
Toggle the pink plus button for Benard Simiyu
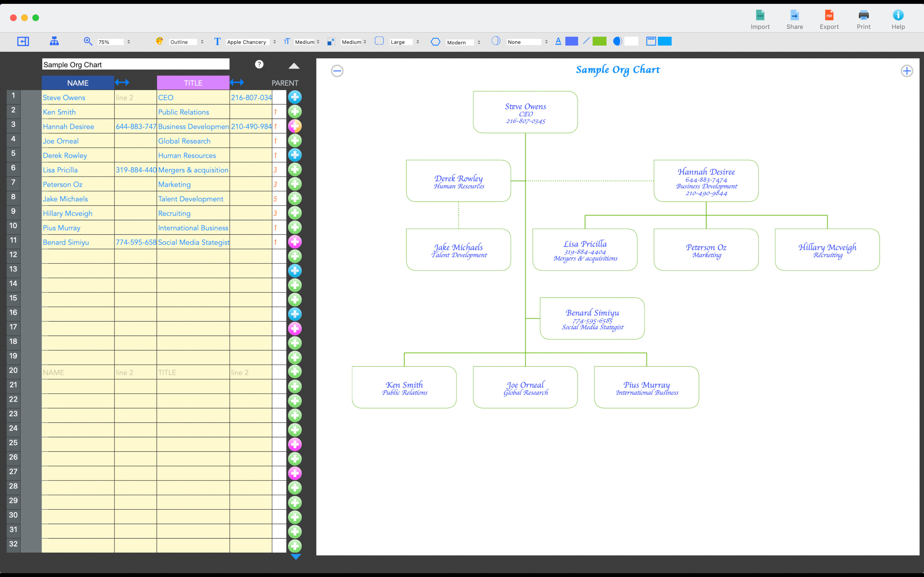(x=295, y=242)
